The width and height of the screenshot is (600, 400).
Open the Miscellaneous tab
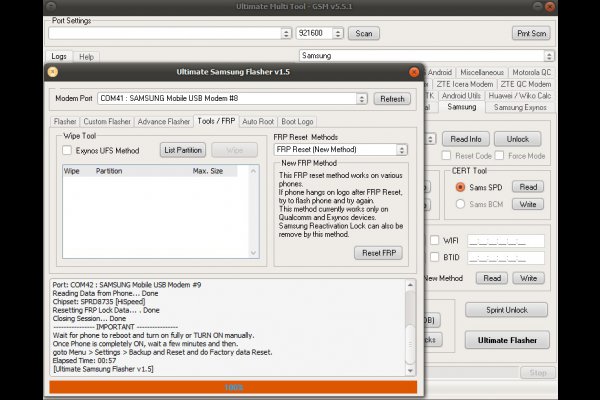[482, 72]
